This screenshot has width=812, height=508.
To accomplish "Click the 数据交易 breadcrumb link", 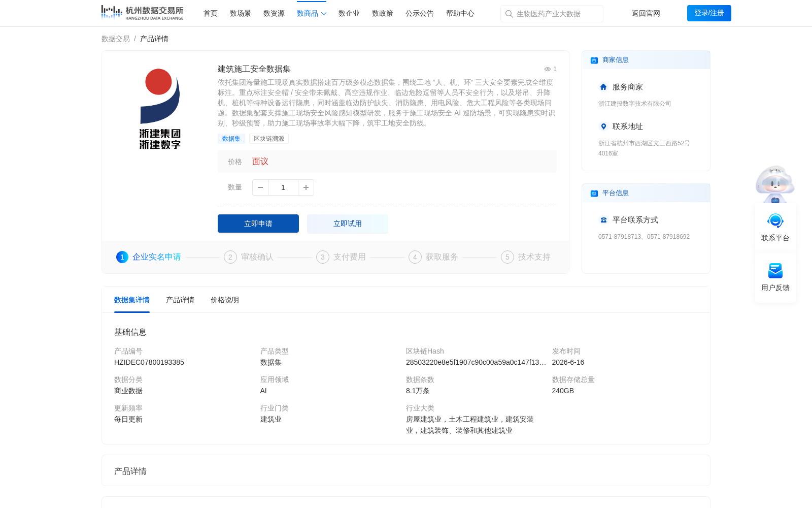I will click(116, 39).
